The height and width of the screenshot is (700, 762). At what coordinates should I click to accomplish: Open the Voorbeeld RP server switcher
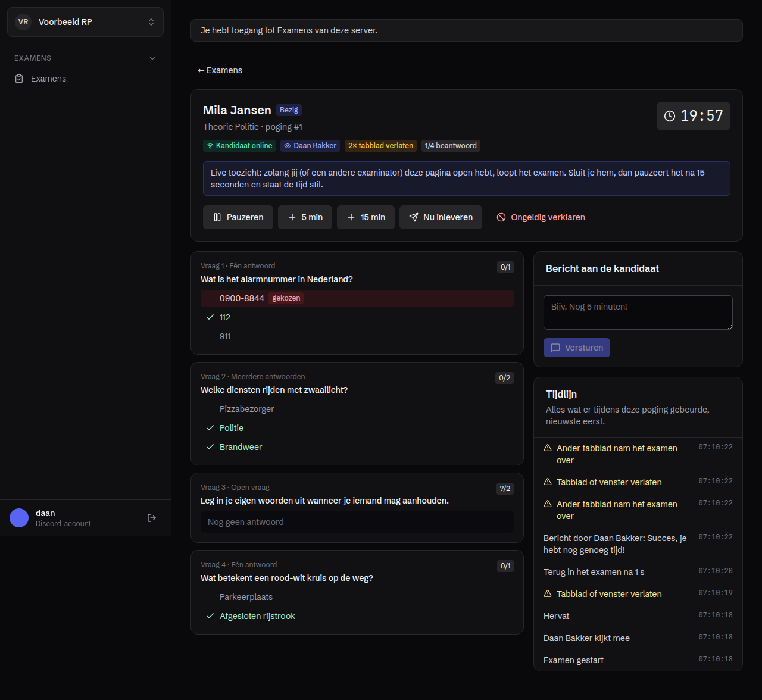(85, 22)
